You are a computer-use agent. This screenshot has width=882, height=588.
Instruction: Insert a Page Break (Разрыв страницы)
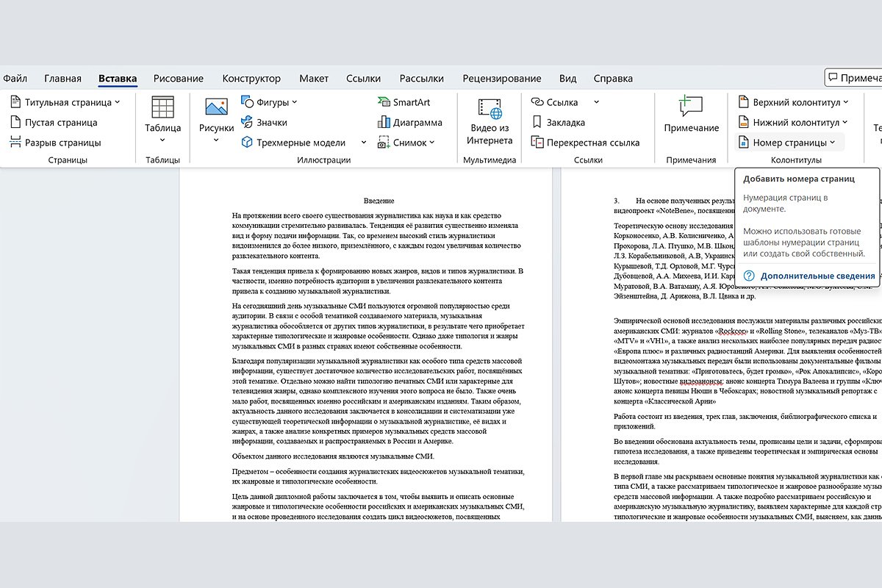click(x=56, y=143)
